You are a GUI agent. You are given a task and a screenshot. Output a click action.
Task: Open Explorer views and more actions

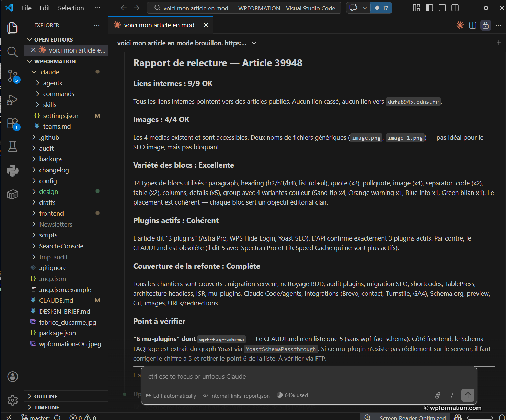pyautogui.click(x=97, y=25)
